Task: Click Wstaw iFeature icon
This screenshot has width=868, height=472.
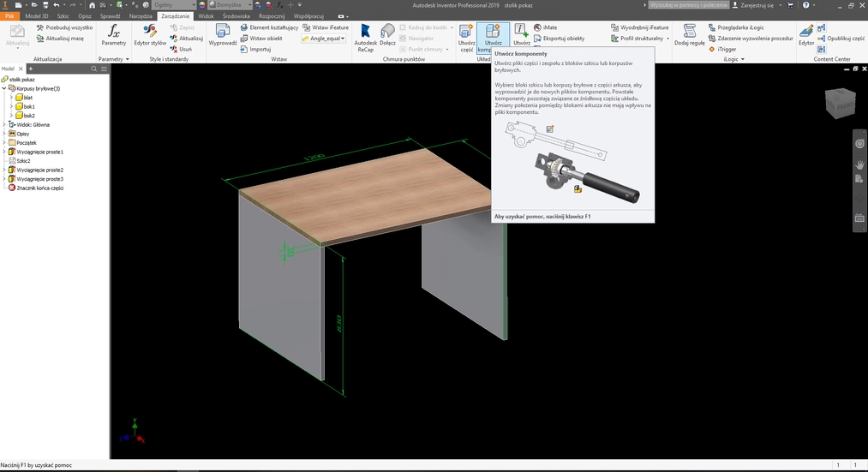Action: tap(307, 27)
